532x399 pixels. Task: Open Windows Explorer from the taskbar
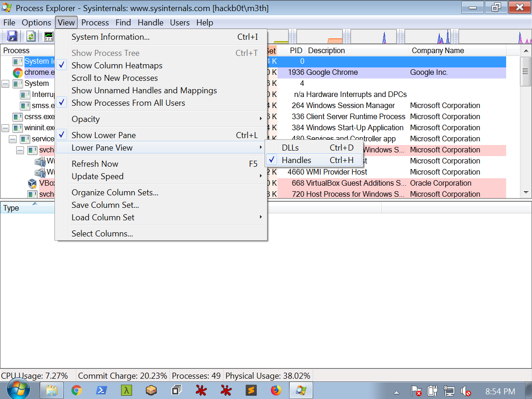(x=52, y=391)
